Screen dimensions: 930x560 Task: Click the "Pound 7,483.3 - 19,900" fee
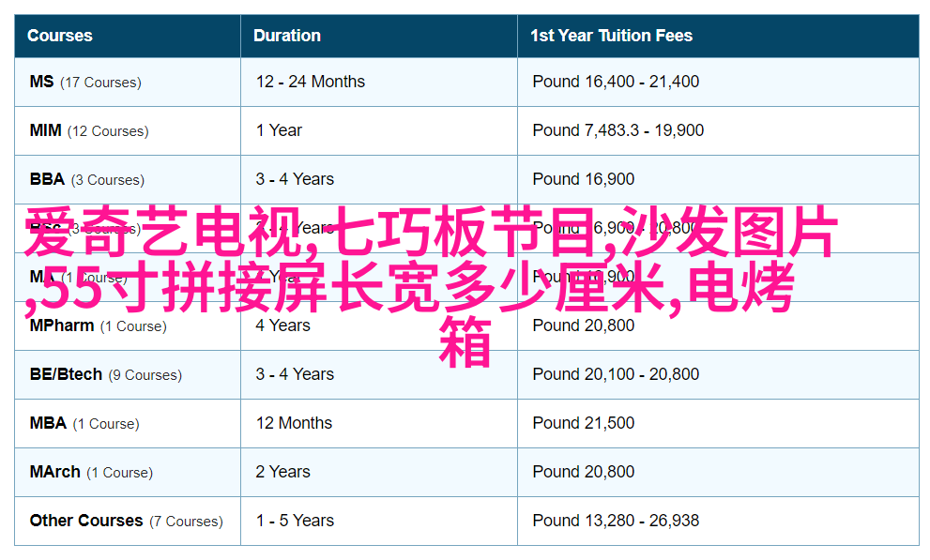click(x=618, y=130)
